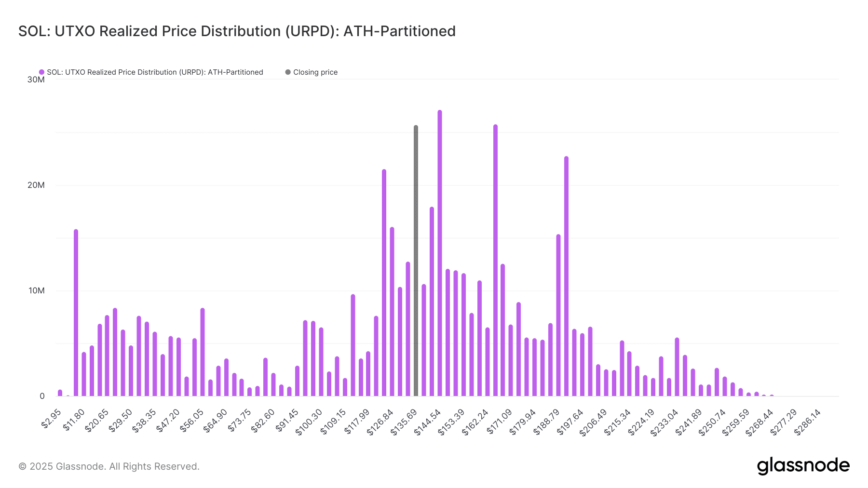Select the tall bar near $162.24
Screen dimensions: 868x488
[495, 260]
